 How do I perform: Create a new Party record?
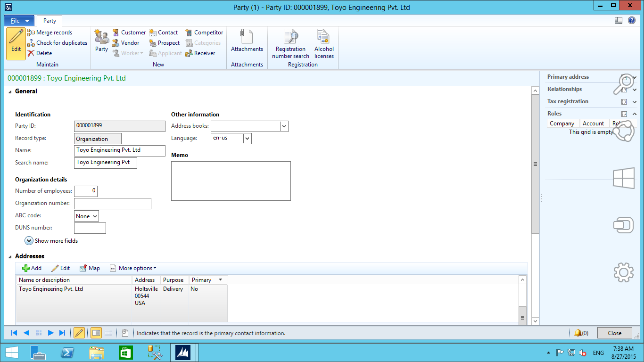[101, 41]
